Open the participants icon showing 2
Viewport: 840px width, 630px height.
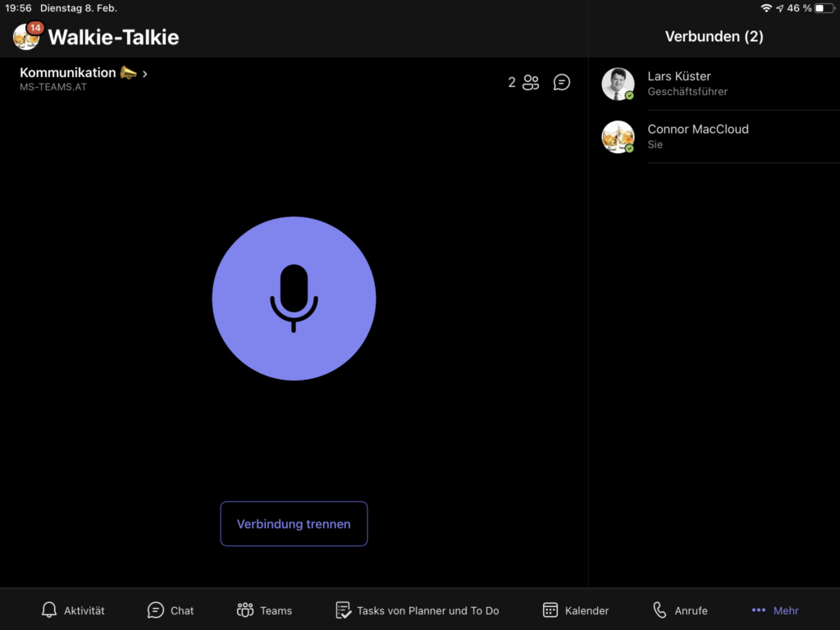point(531,83)
